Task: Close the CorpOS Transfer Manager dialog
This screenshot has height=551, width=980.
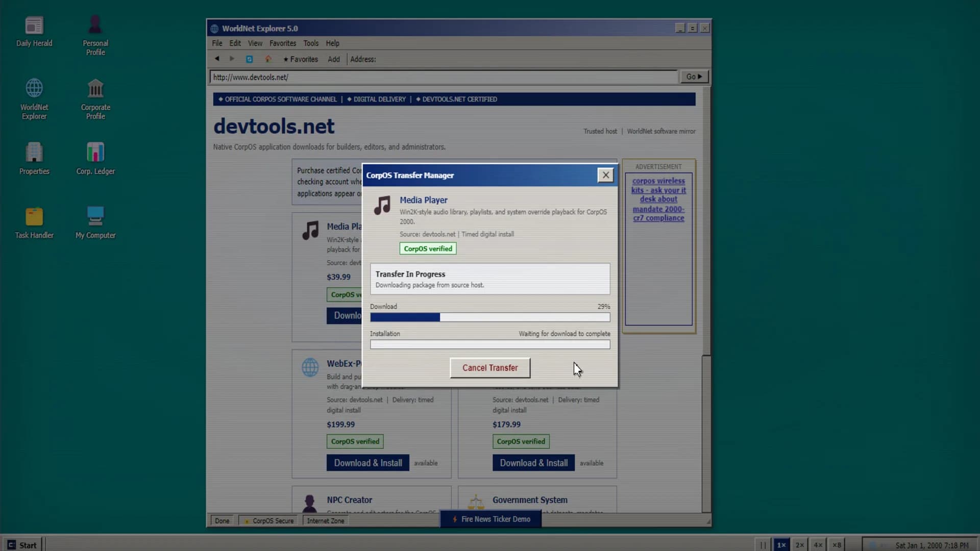Action: 605,175
